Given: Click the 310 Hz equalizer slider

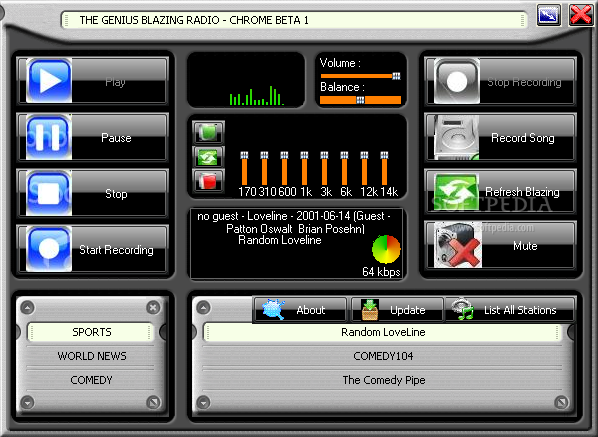Looking at the screenshot, I should click(264, 169).
